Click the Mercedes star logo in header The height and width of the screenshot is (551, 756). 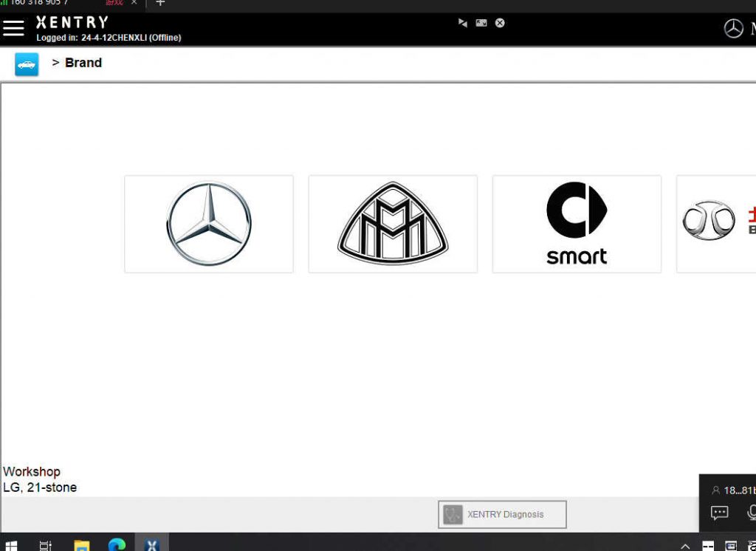tap(733, 29)
